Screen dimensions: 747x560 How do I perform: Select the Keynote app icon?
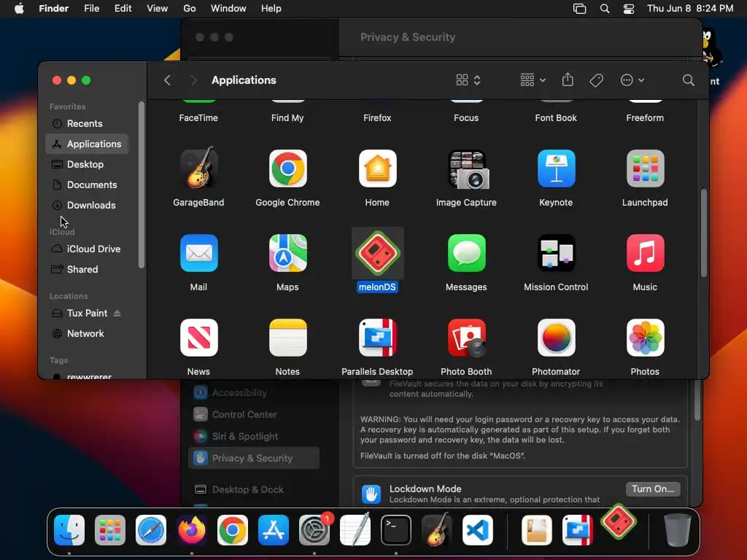pos(556,168)
